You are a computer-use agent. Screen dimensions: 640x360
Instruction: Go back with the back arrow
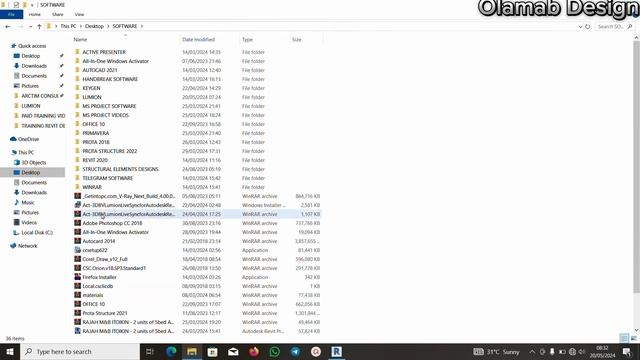(8, 26)
